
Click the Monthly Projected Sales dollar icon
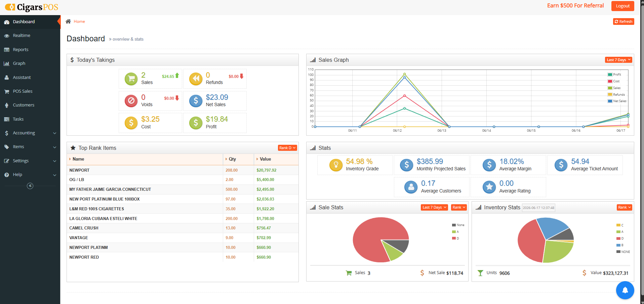407,165
